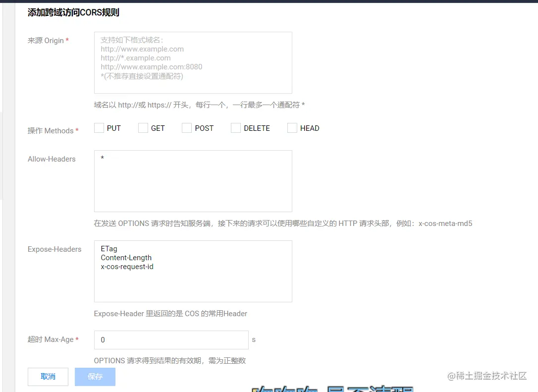Click the Content-Length line in Expose-Headers

[126, 257]
